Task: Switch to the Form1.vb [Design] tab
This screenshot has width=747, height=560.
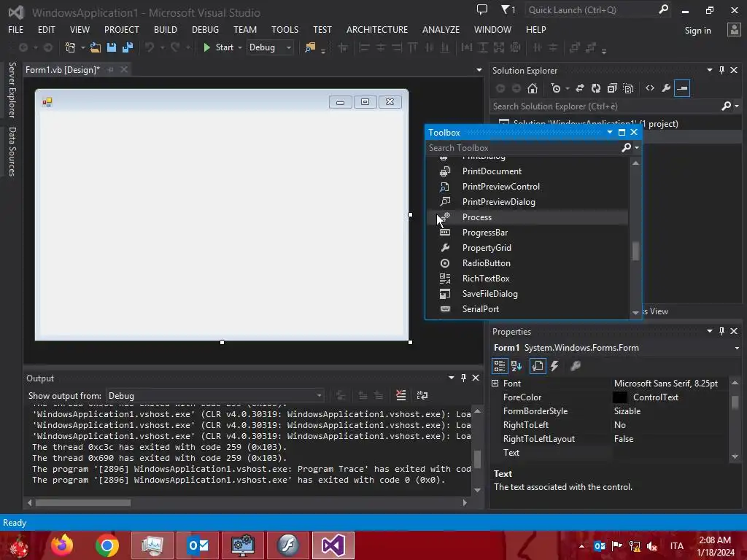Action: [x=63, y=70]
